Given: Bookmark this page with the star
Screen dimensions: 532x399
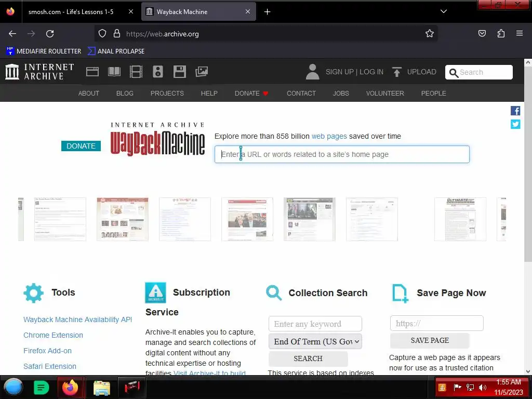Looking at the screenshot, I should [x=430, y=33].
